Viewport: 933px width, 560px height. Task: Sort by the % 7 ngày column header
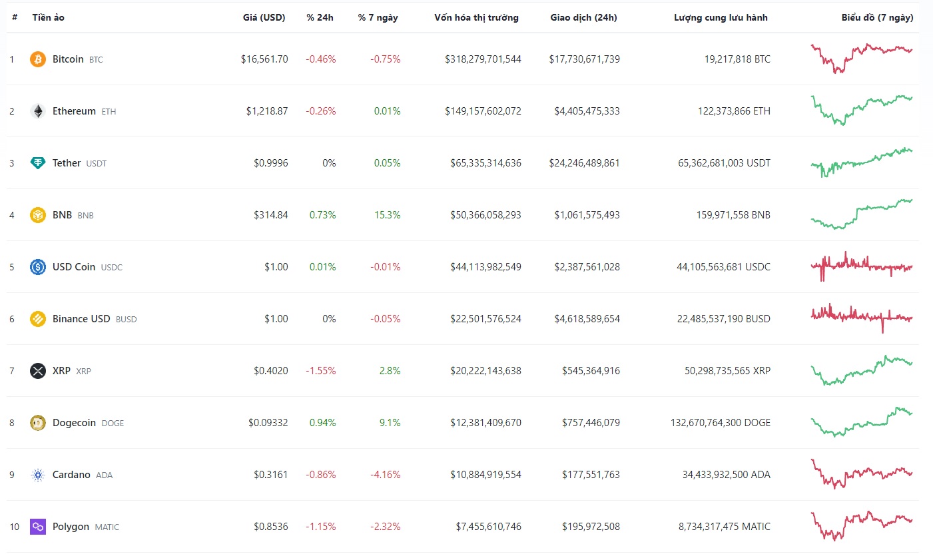378,17
